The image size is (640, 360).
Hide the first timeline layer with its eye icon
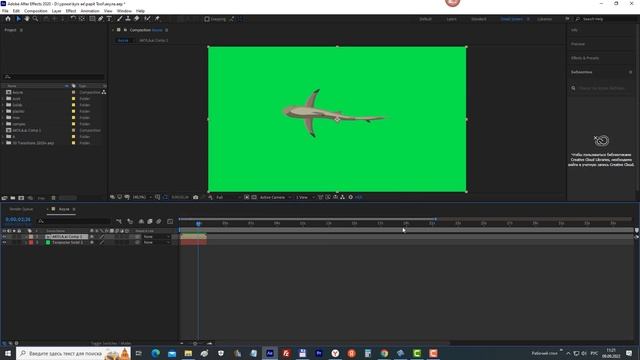pyautogui.click(x=4, y=237)
